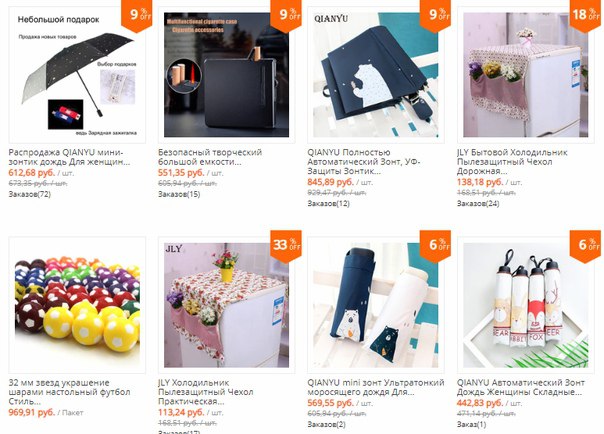Open 'QIANYU Автоматический Зонт Дождь' product link

(520, 387)
